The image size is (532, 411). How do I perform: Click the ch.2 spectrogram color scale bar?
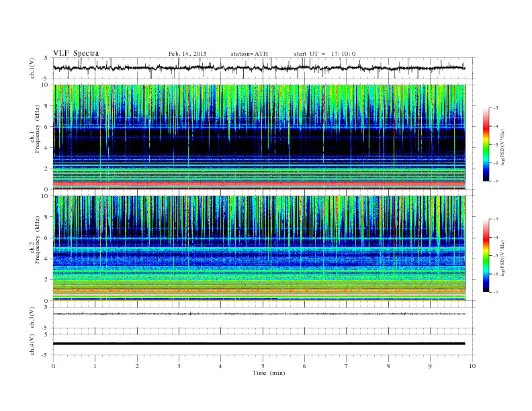tap(486, 255)
